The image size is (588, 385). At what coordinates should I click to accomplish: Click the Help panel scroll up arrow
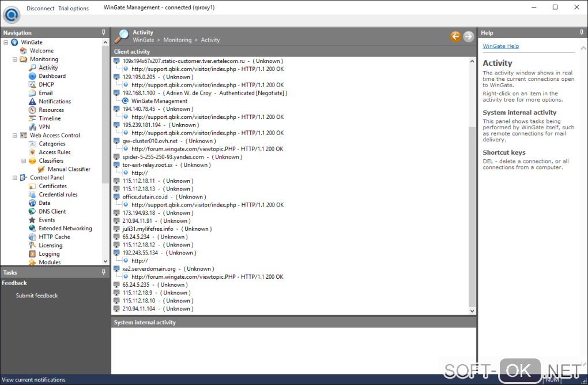pyautogui.click(x=583, y=48)
